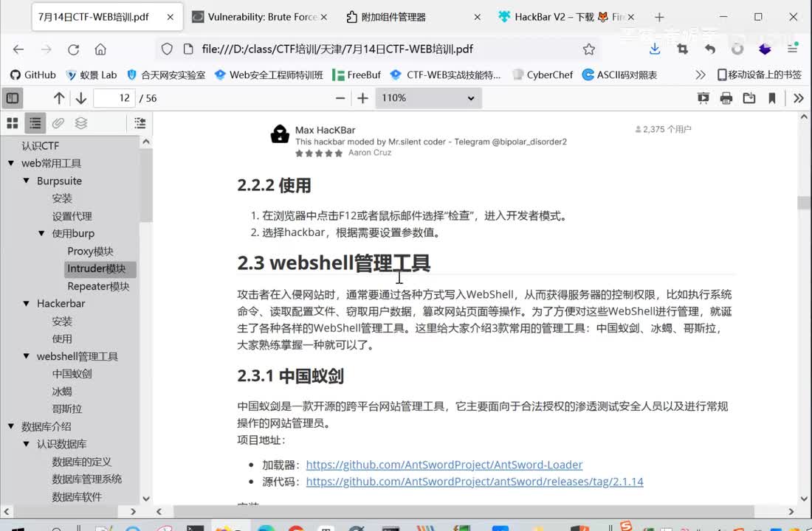
Task: Save the PDF file icon
Action: [749, 98]
